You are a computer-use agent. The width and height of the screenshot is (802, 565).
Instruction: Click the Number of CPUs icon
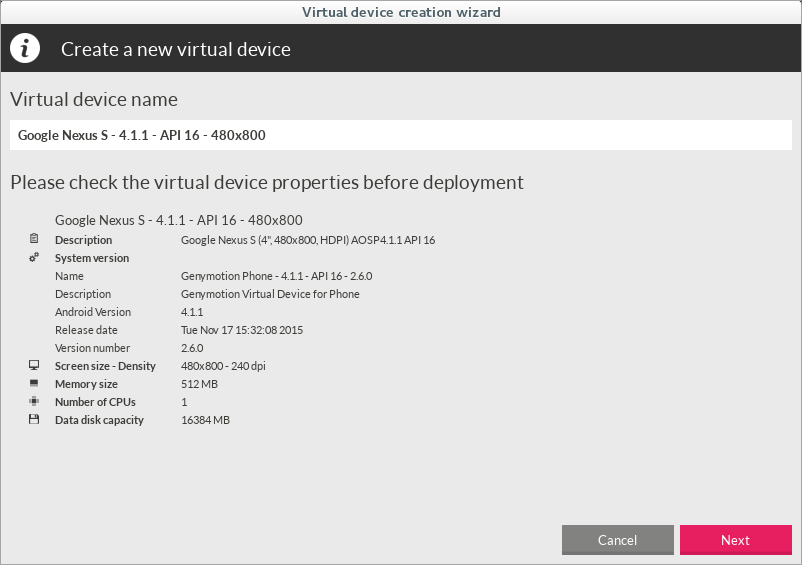[34, 401]
